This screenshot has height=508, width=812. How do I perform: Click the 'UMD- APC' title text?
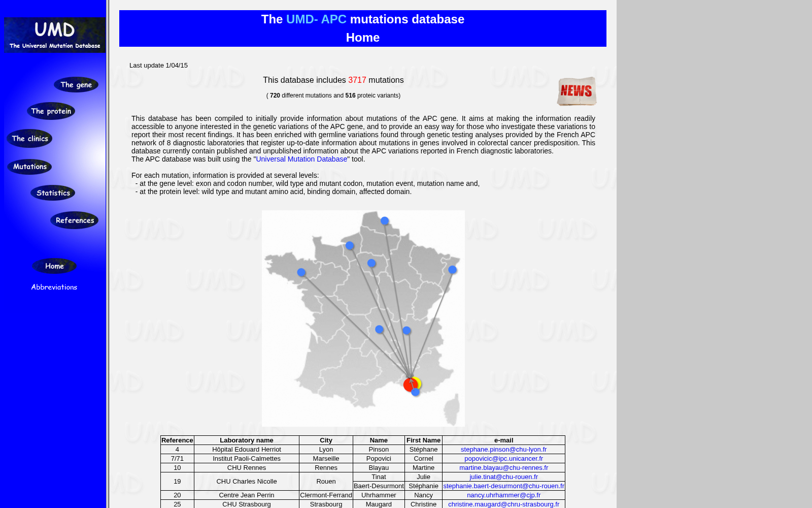coord(316,19)
